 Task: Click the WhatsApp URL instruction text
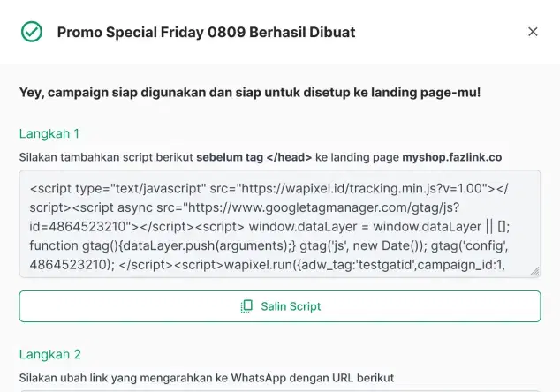tap(206, 377)
